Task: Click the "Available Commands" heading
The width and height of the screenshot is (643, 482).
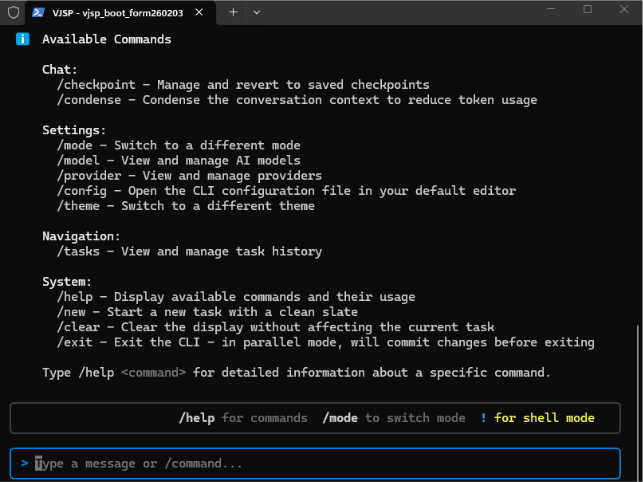Action: click(107, 39)
